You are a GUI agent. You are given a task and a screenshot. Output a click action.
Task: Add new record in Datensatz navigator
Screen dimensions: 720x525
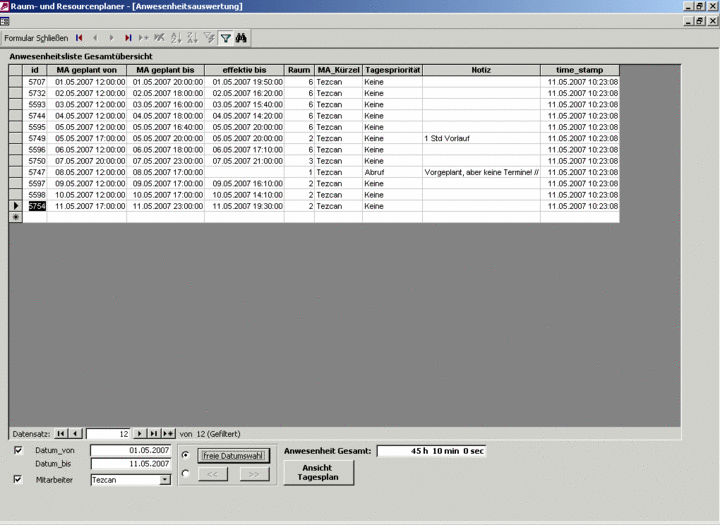click(x=169, y=434)
